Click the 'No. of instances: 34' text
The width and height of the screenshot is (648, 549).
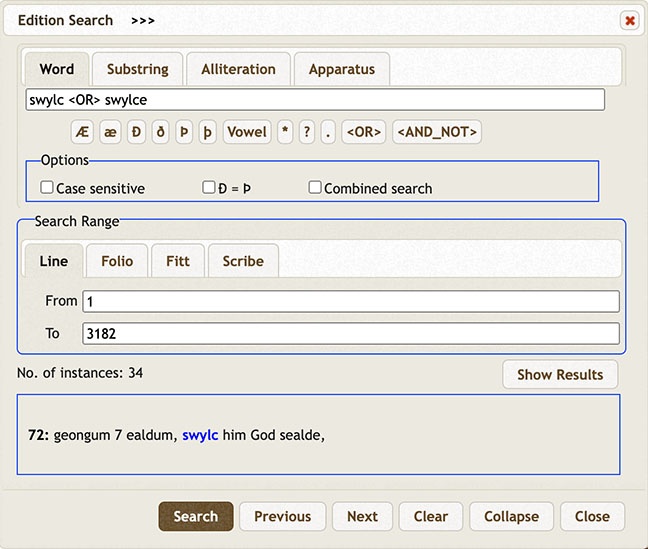click(80, 373)
